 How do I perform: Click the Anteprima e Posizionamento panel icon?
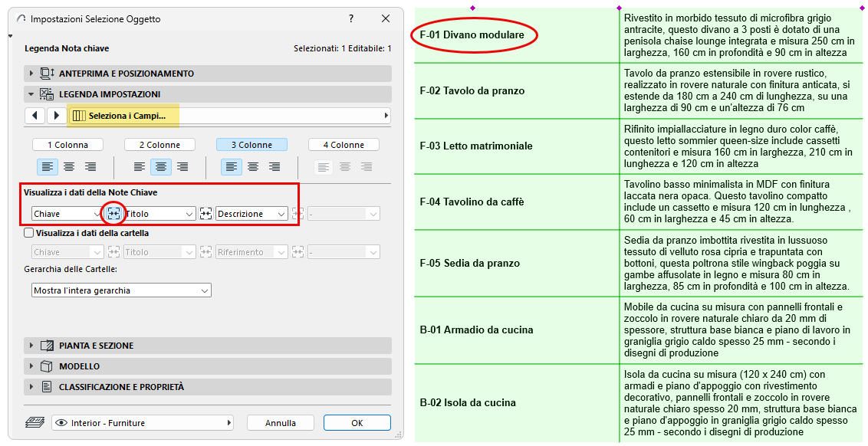pyautogui.click(x=47, y=73)
